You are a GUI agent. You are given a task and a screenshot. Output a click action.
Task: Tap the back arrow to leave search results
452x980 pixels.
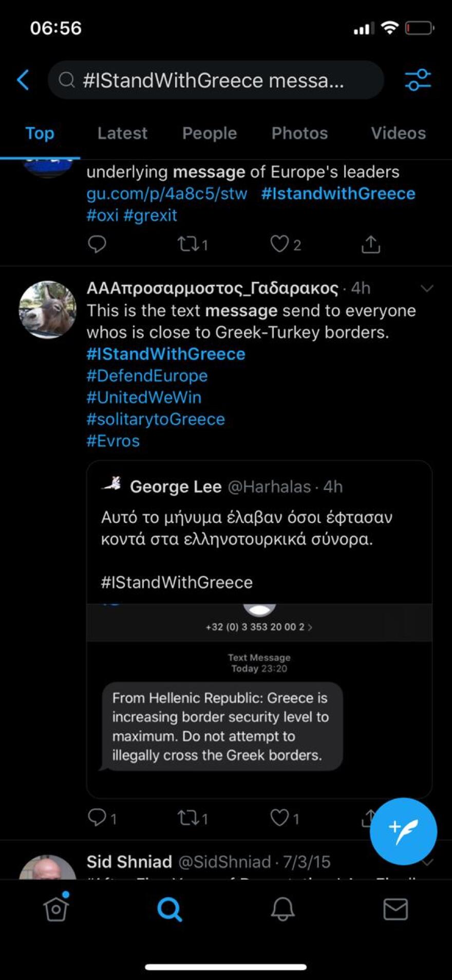[23, 80]
